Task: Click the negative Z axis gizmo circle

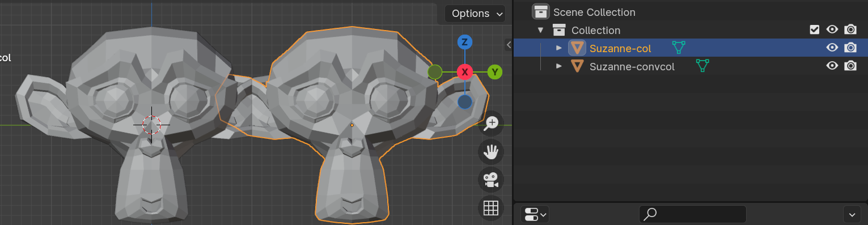Action: point(465,102)
